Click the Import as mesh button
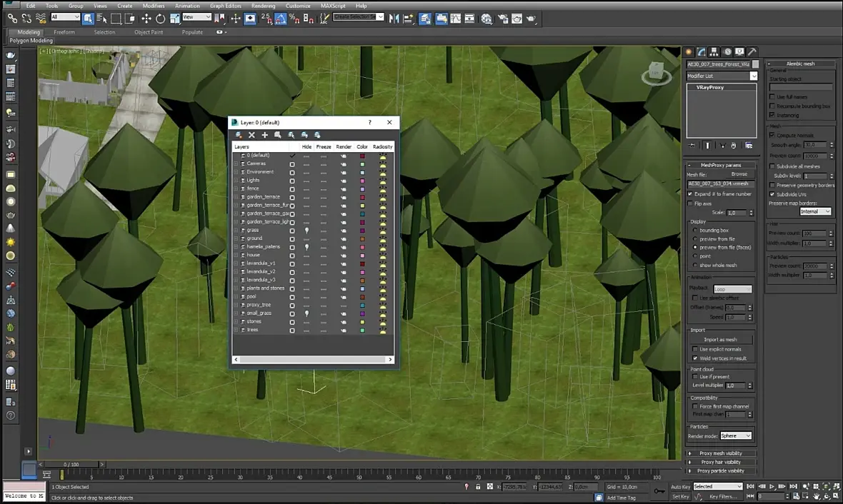843x504 pixels. click(x=720, y=340)
